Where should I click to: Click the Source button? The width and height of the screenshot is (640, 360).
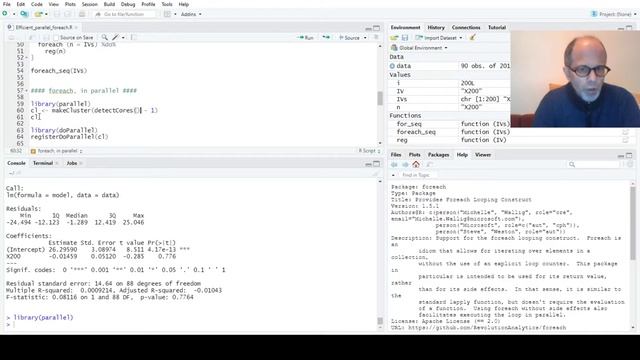point(349,38)
